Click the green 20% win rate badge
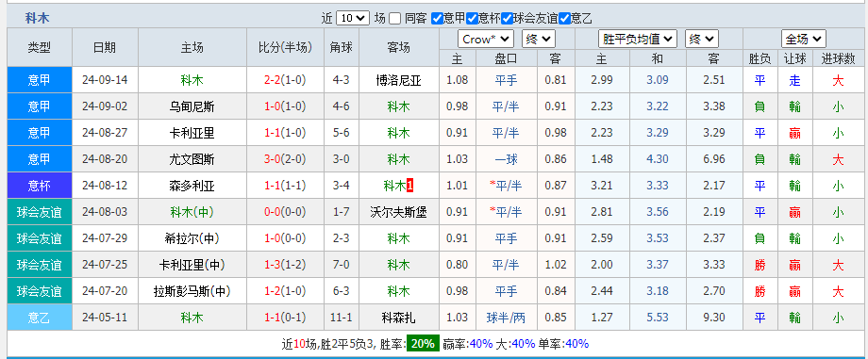868x359 pixels. (423, 344)
